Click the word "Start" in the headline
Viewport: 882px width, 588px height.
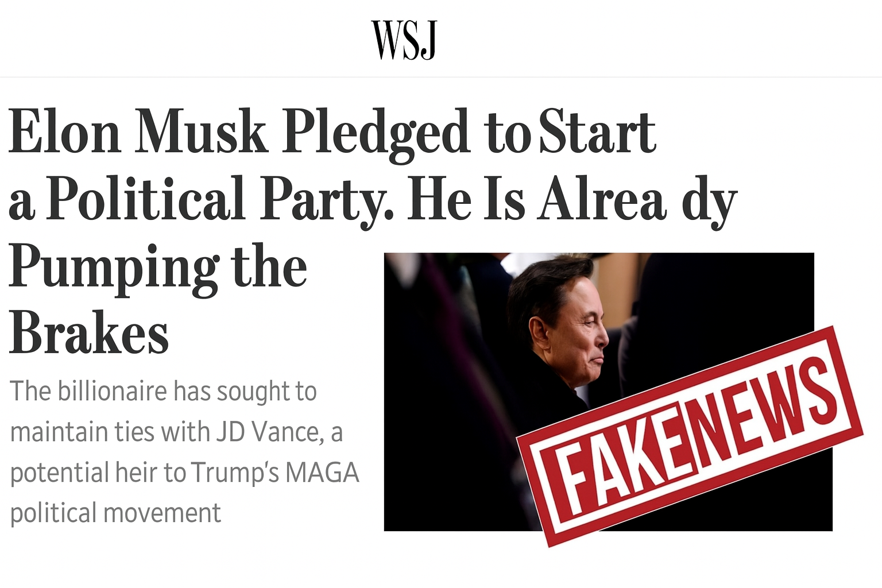[597, 132]
